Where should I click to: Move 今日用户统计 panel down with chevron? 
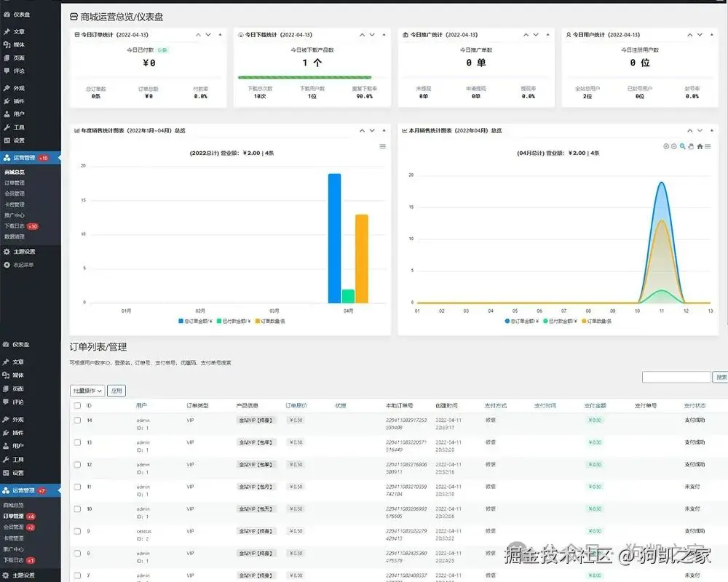(x=700, y=35)
